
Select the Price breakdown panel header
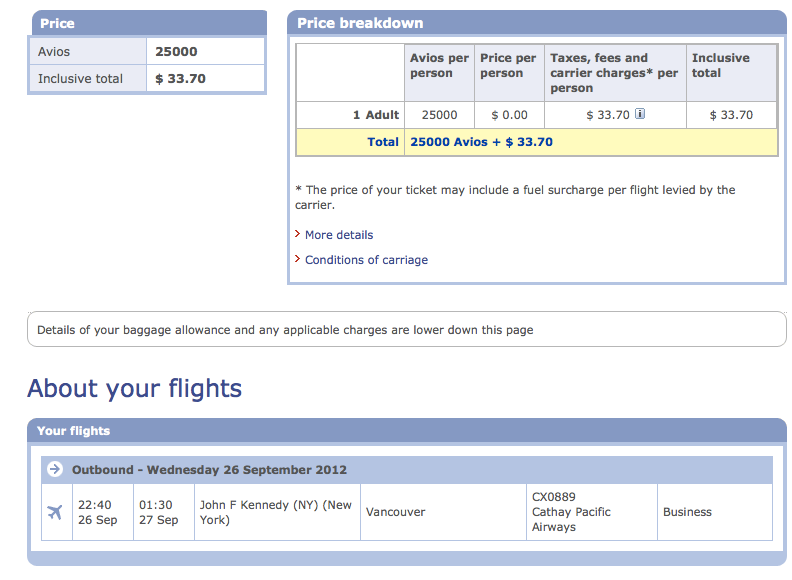click(537, 23)
